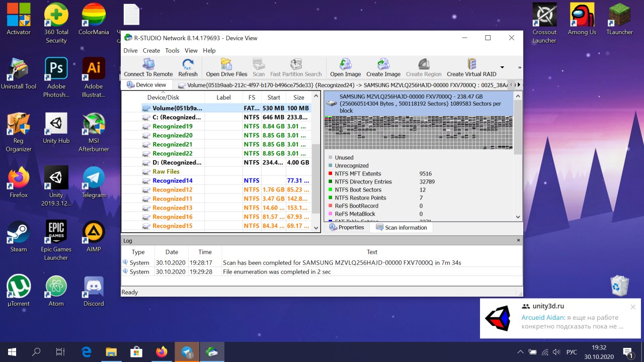Click the Unrecognized legend color swatch
The height and width of the screenshot is (362, 644).
pos(330,165)
